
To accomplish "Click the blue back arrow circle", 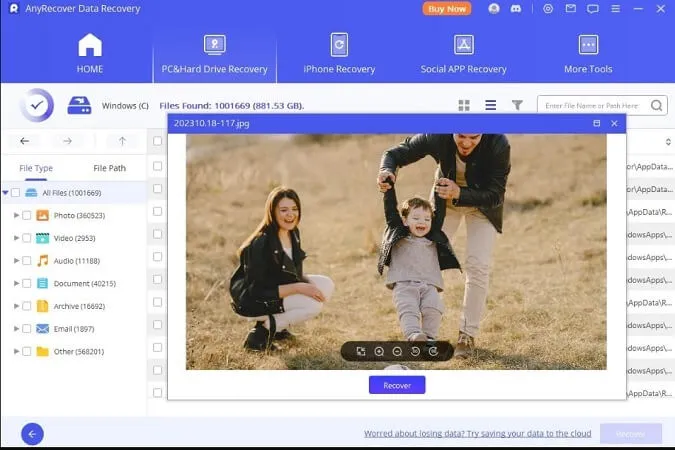I will (x=32, y=434).
